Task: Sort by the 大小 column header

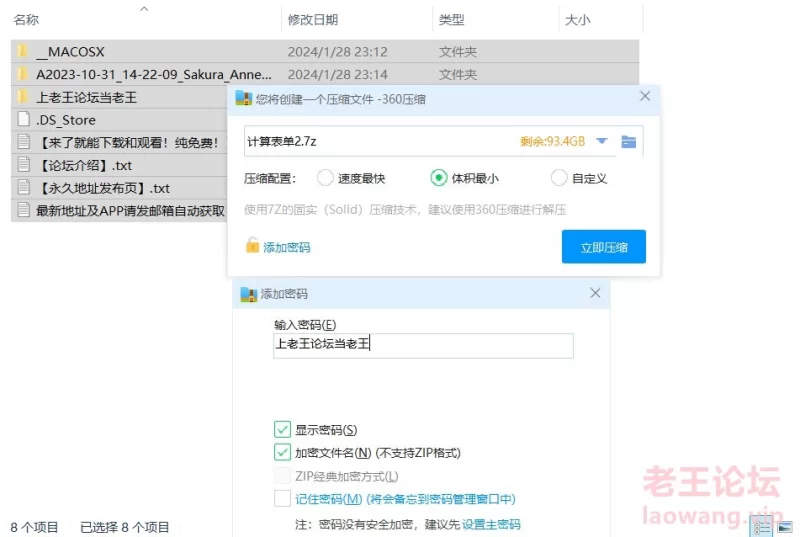Action: (x=578, y=20)
